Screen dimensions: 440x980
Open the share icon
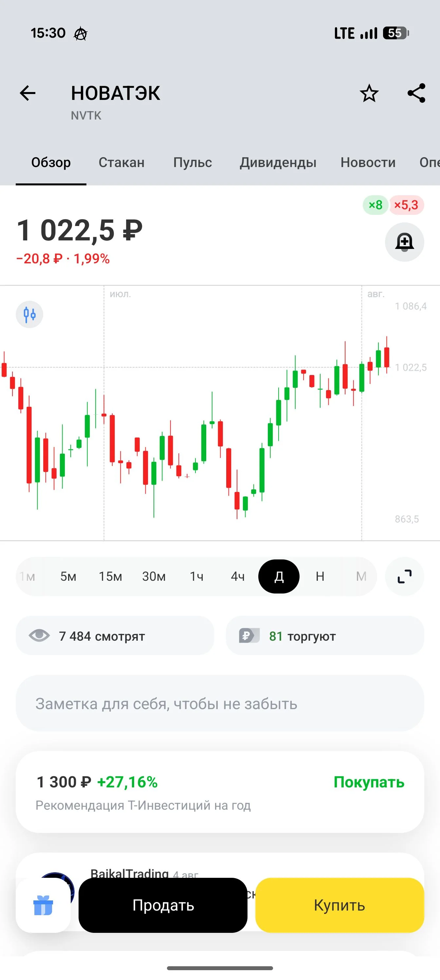pos(416,93)
